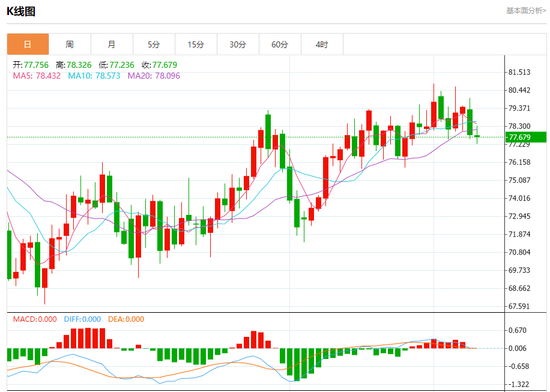
Task: Open the 5分 interval tab
Action: (x=154, y=44)
